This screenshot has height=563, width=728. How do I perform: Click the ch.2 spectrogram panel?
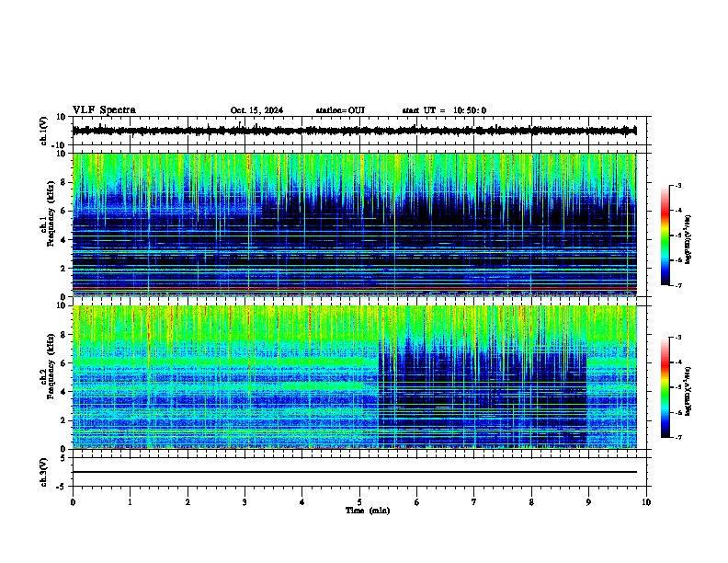pos(354,377)
